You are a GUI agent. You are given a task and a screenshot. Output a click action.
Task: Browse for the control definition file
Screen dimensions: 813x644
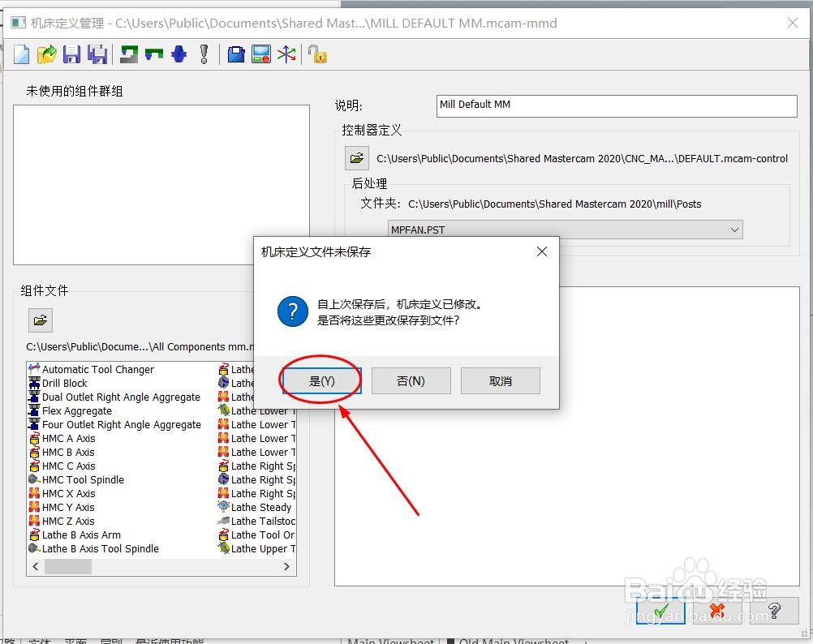click(357, 158)
